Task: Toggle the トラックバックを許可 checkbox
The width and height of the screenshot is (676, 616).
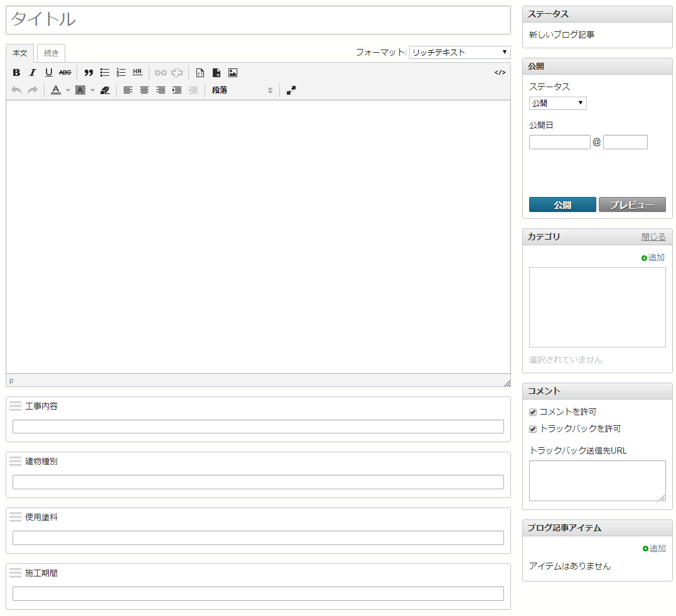Action: pos(533,428)
